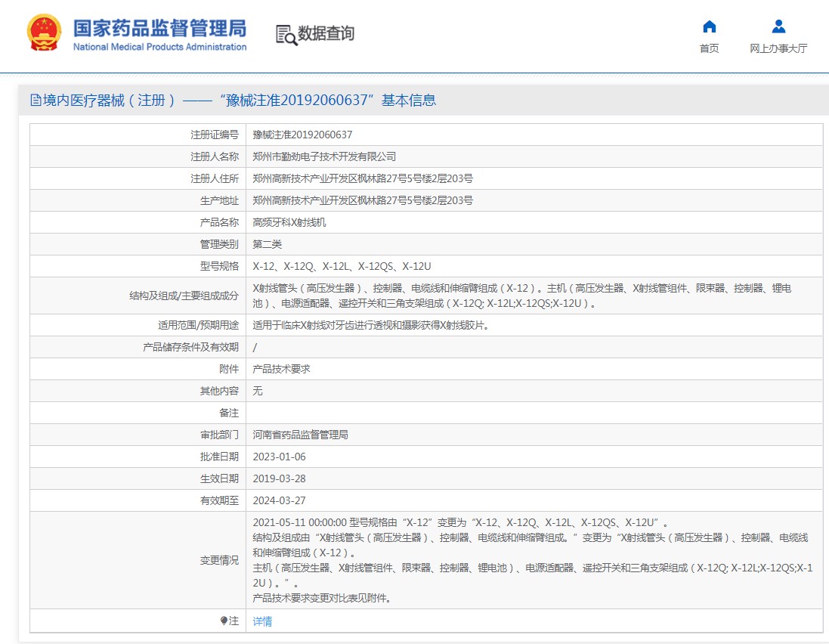
Task: Click the 注册证编号 row label
Action: click(x=215, y=135)
